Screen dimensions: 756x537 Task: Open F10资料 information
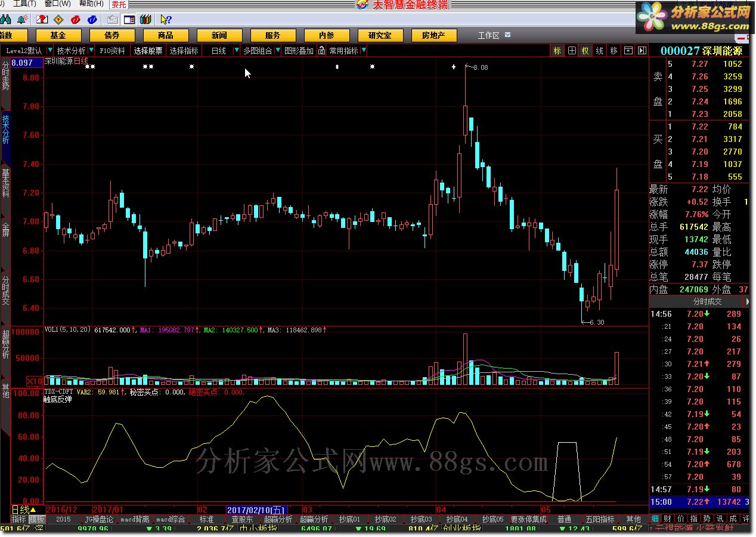coord(112,51)
